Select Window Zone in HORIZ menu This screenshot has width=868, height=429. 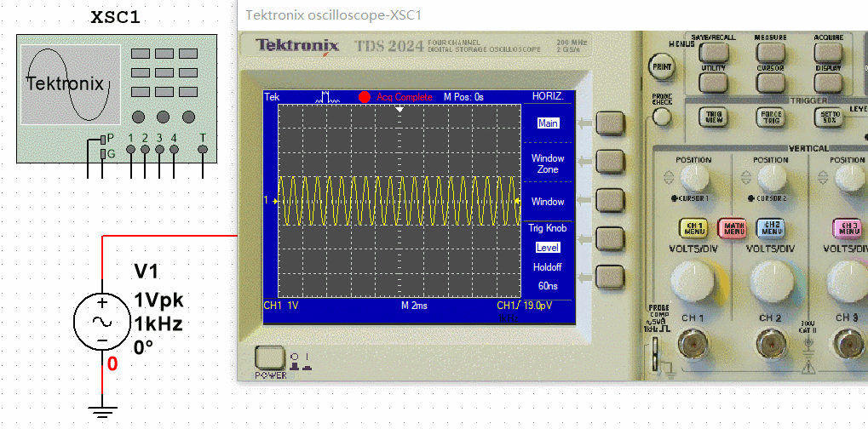(548, 163)
